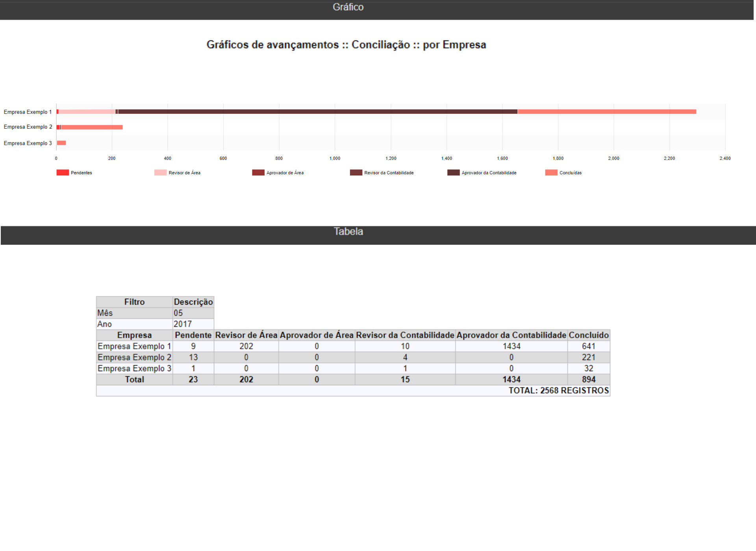Select the Empresa Exemplo 3 chart label
This screenshot has height=551, width=756.
pos(28,143)
